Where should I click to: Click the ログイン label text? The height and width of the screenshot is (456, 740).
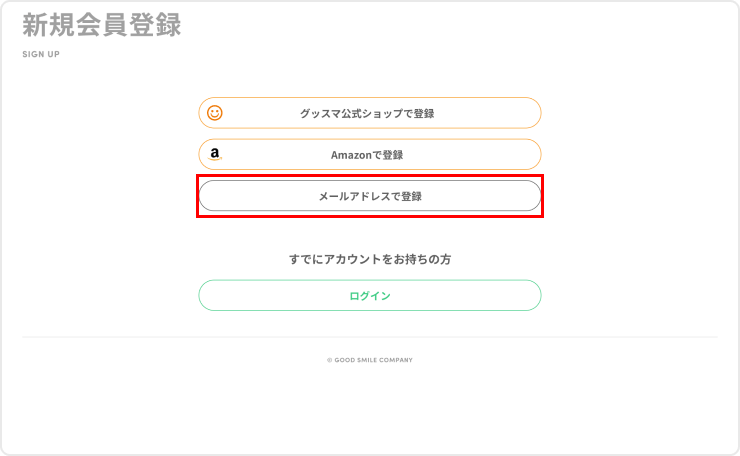369,296
